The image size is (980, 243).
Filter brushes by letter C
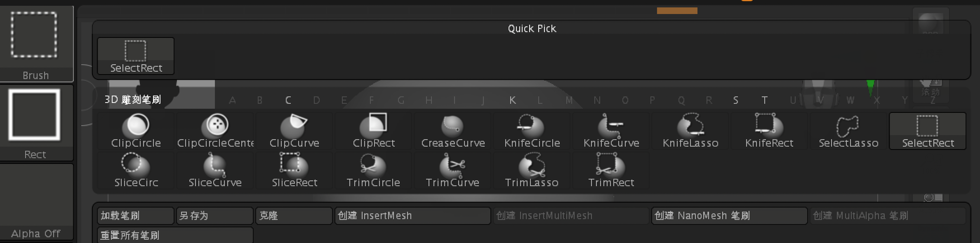288,100
